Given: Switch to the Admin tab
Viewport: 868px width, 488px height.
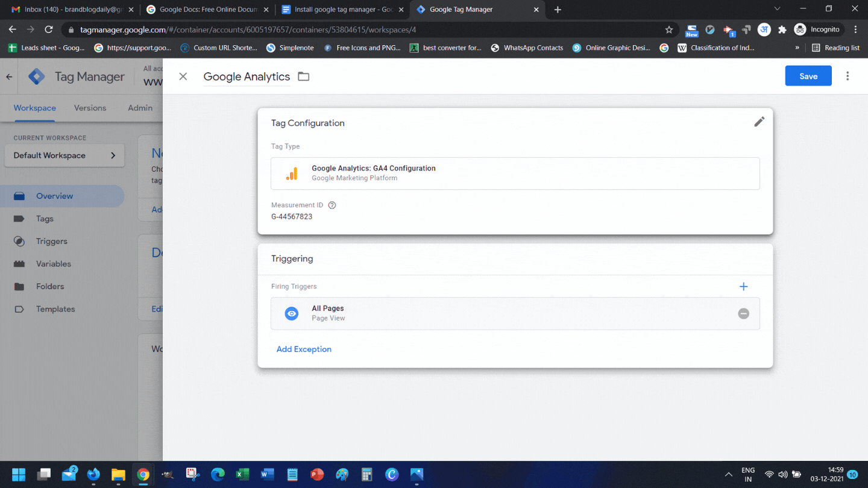Looking at the screenshot, I should pos(140,108).
